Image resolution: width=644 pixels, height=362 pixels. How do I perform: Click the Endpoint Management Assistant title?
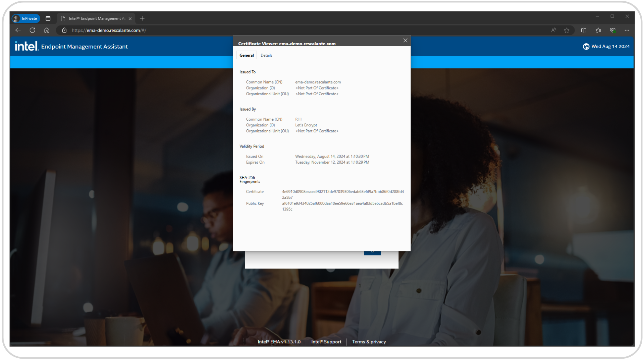pos(84,47)
